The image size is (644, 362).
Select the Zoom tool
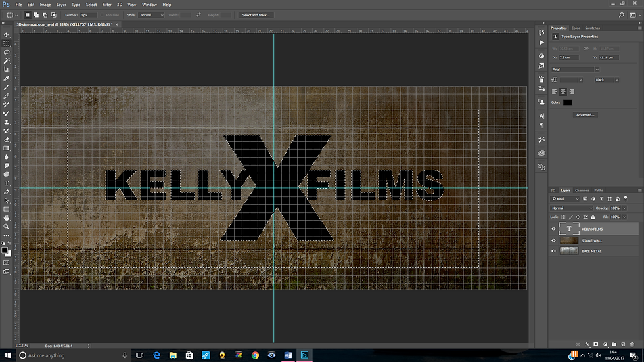[6, 227]
